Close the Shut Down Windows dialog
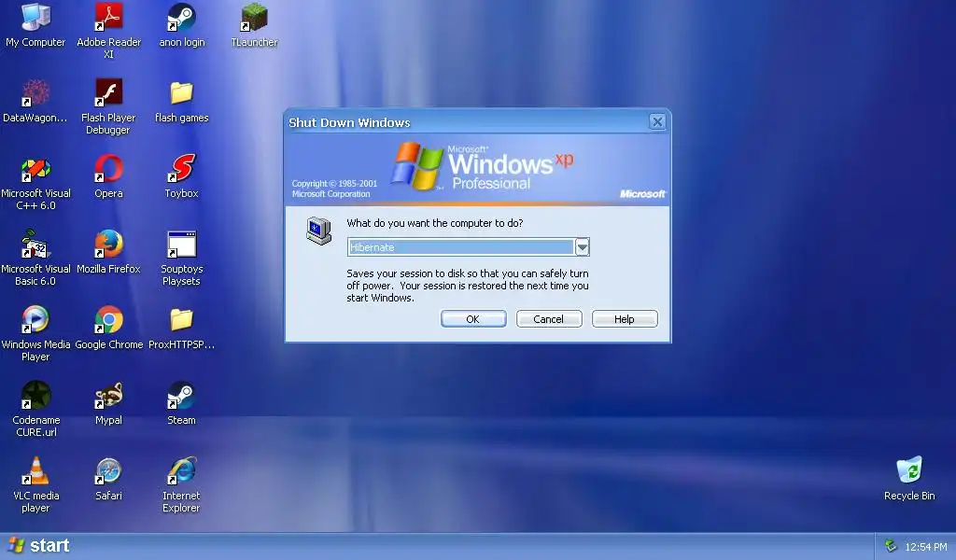This screenshot has width=956, height=560. point(657,122)
